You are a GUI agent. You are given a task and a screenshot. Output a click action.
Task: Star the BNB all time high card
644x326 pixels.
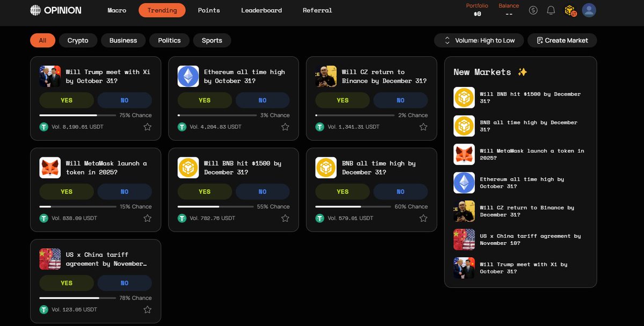click(423, 218)
